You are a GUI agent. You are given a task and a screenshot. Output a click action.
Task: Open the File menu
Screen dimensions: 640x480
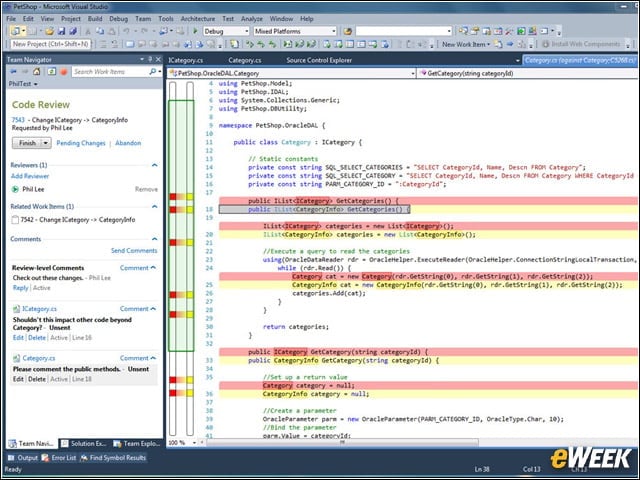pyautogui.click(x=11, y=19)
